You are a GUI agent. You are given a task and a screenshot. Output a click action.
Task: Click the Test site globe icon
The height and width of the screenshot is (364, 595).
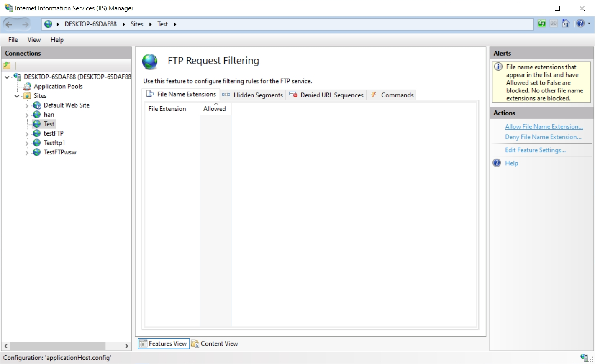click(x=37, y=124)
